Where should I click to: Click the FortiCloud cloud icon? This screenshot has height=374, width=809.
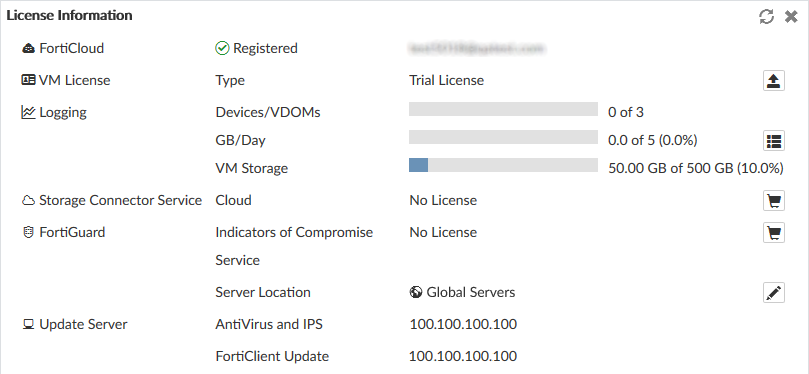tap(28, 48)
